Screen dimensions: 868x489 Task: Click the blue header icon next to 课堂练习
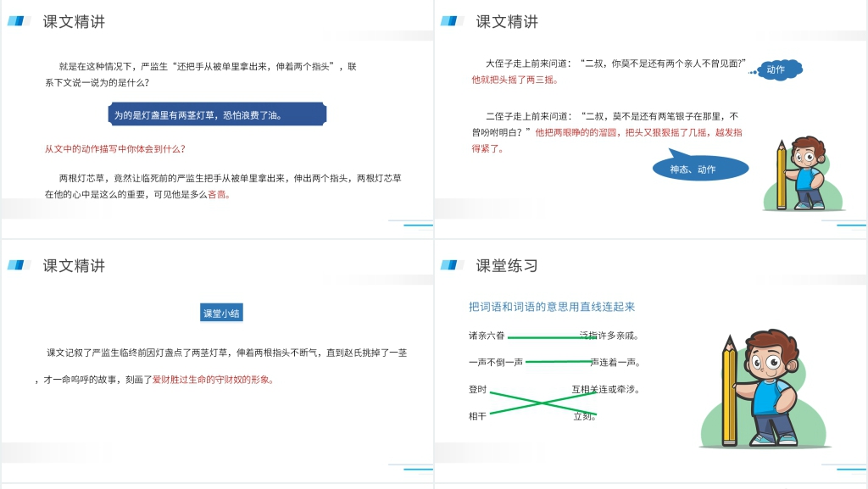click(452, 264)
